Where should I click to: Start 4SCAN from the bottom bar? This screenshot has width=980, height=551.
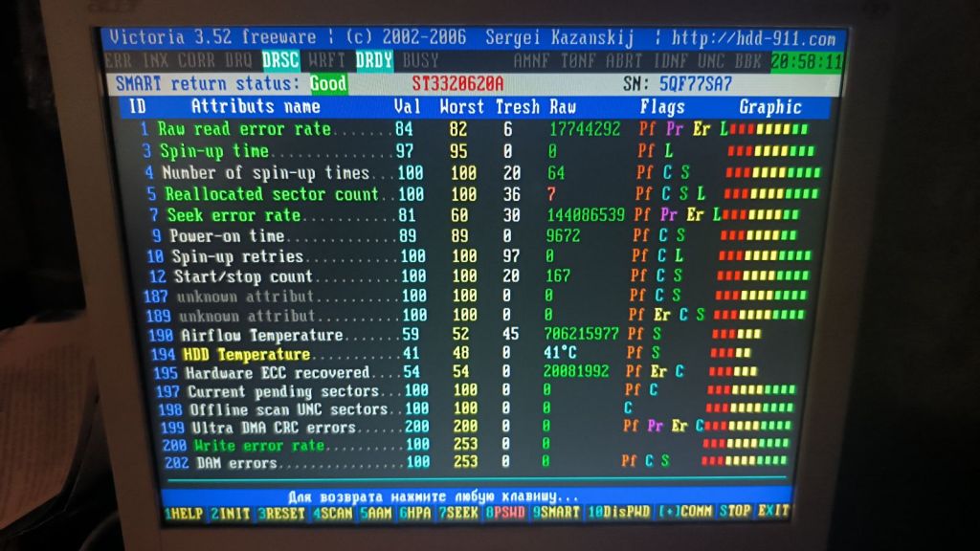[x=332, y=513]
